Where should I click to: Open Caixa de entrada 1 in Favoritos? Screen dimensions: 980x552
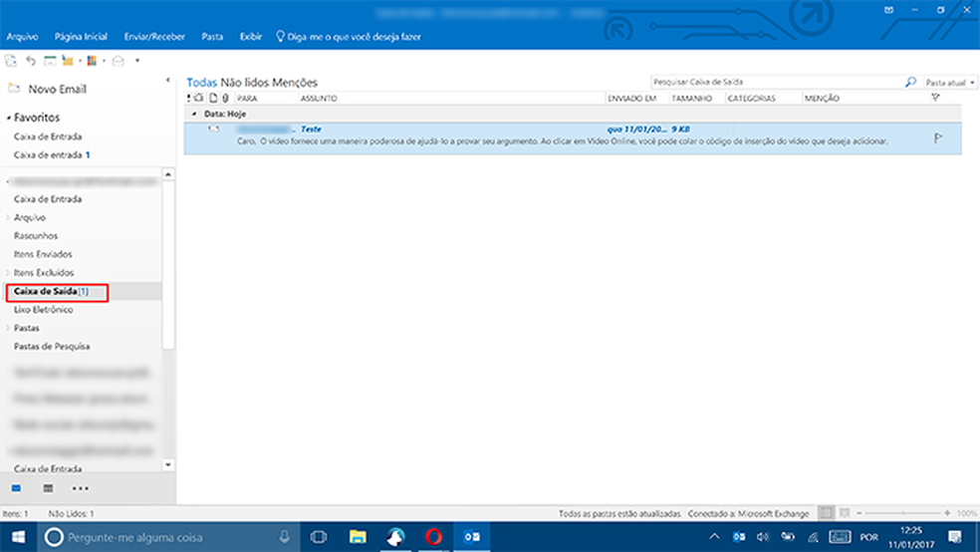(52, 155)
